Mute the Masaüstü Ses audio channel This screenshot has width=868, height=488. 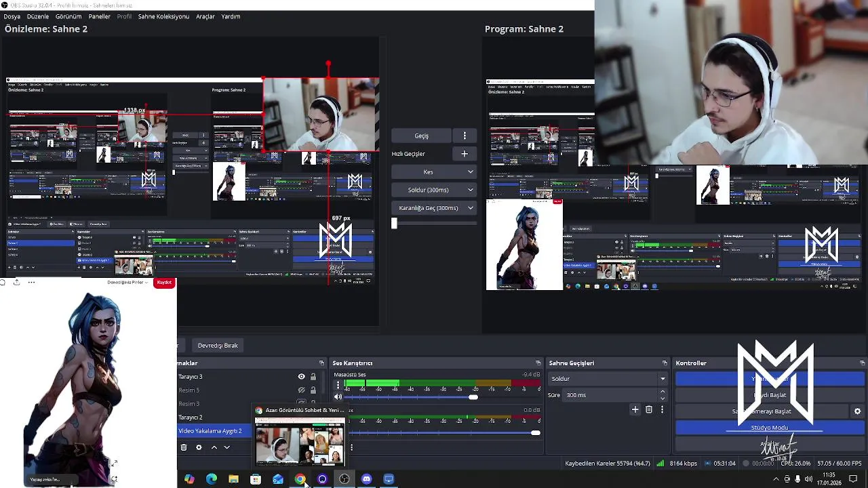338,397
